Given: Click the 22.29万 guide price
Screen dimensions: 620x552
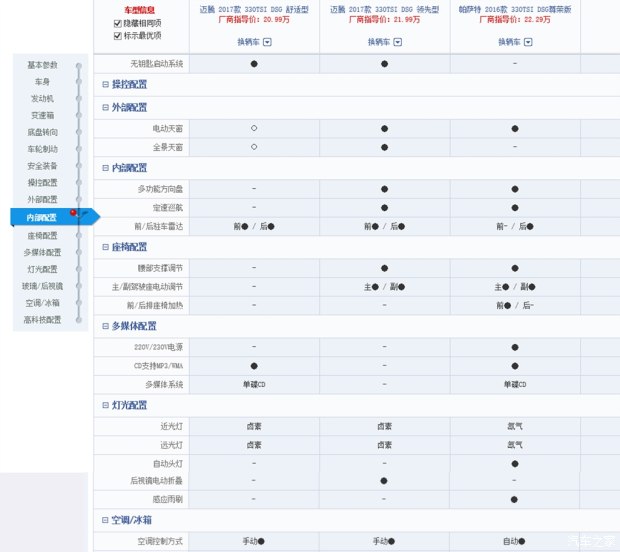Looking at the screenshot, I should tap(537, 19).
